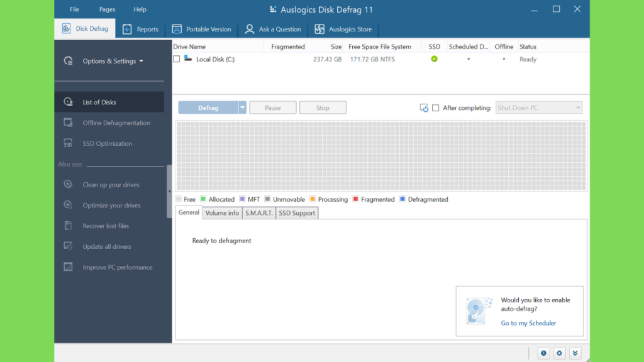Viewport: 644px width, 362px height.
Task: Click the green Allocated legend swatch
Action: click(x=203, y=199)
